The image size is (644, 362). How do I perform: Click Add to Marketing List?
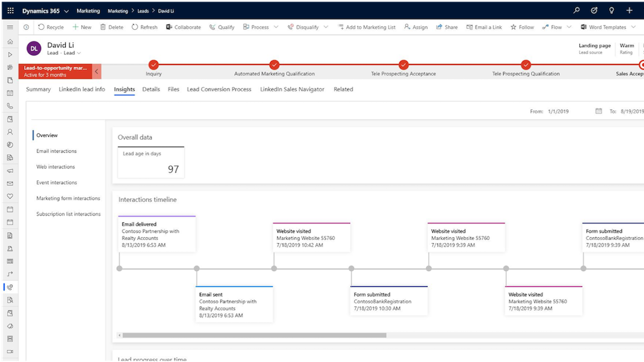click(367, 27)
